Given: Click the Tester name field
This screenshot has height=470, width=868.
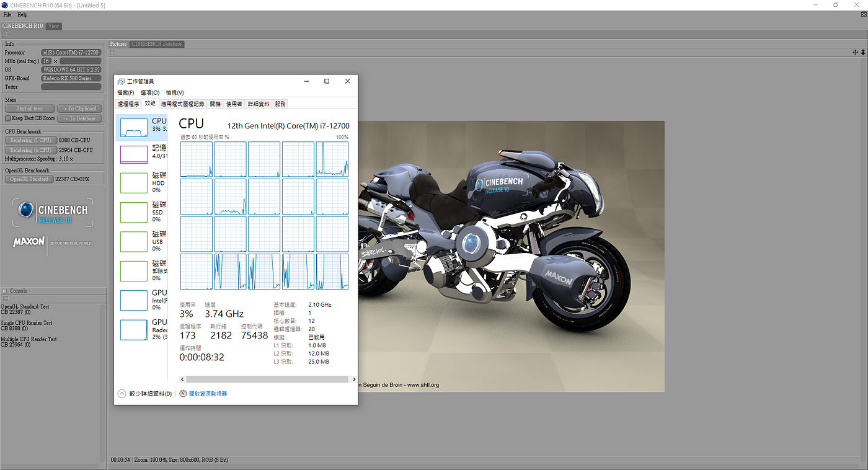Looking at the screenshot, I should coord(71,87).
